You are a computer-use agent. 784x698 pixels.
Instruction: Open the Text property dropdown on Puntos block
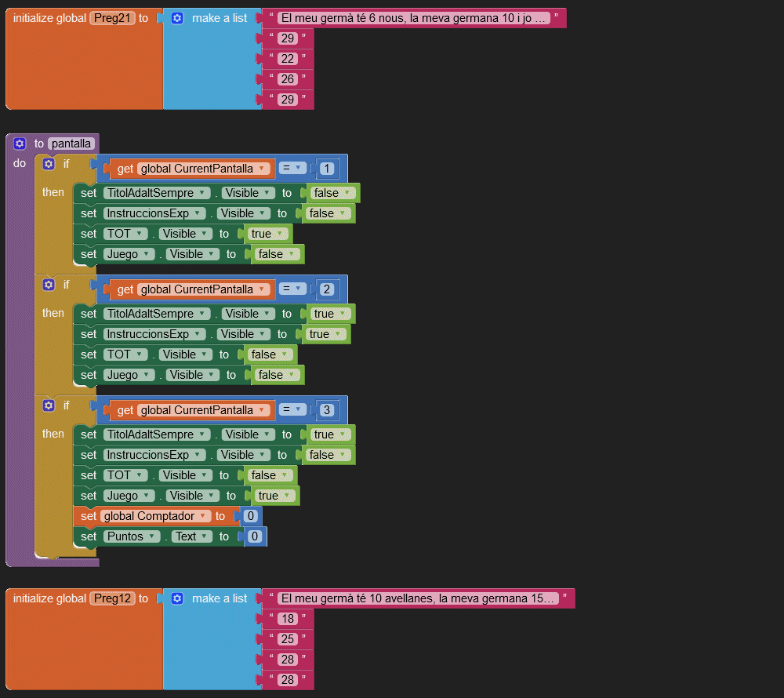coord(192,536)
